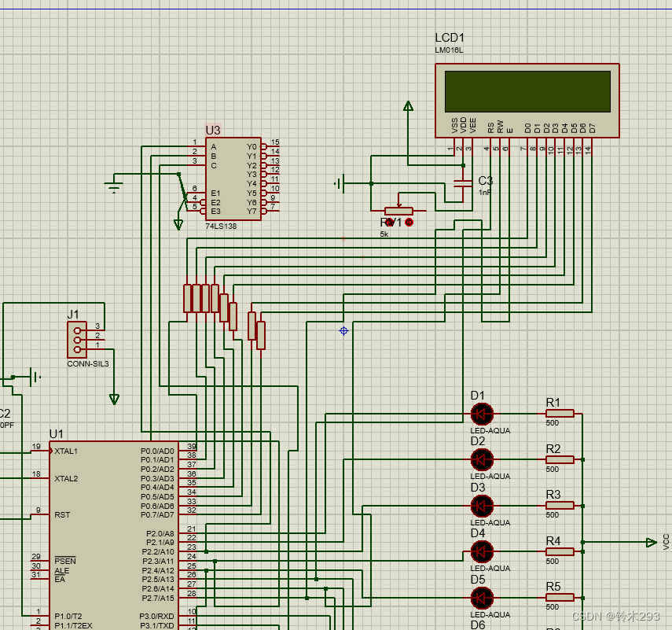Click the P1.0/T2 pin label
The height and width of the screenshot is (630, 672).
point(68,617)
